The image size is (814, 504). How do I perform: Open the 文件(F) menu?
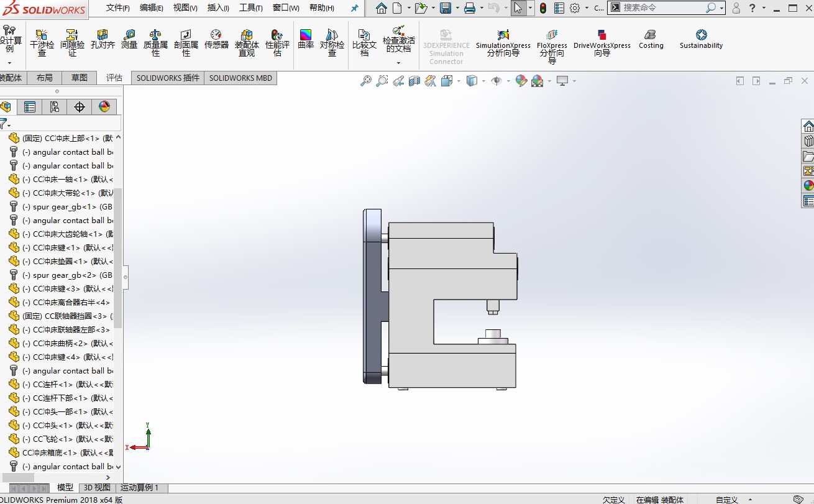point(118,8)
